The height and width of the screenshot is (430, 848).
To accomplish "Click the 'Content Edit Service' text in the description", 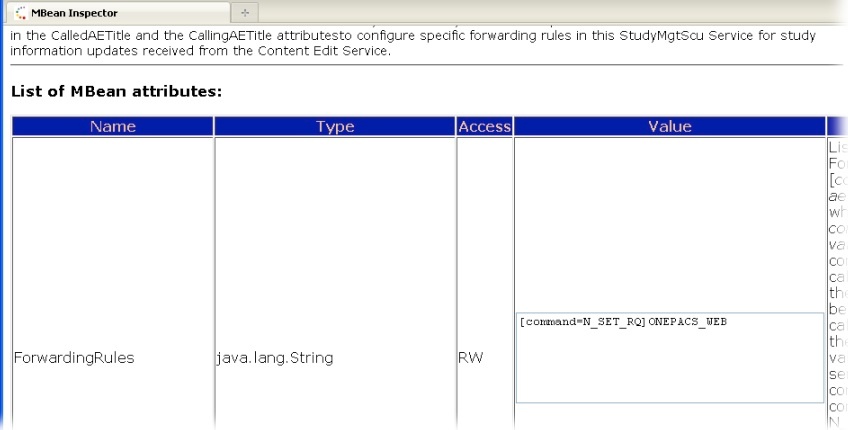I will 322,51.
